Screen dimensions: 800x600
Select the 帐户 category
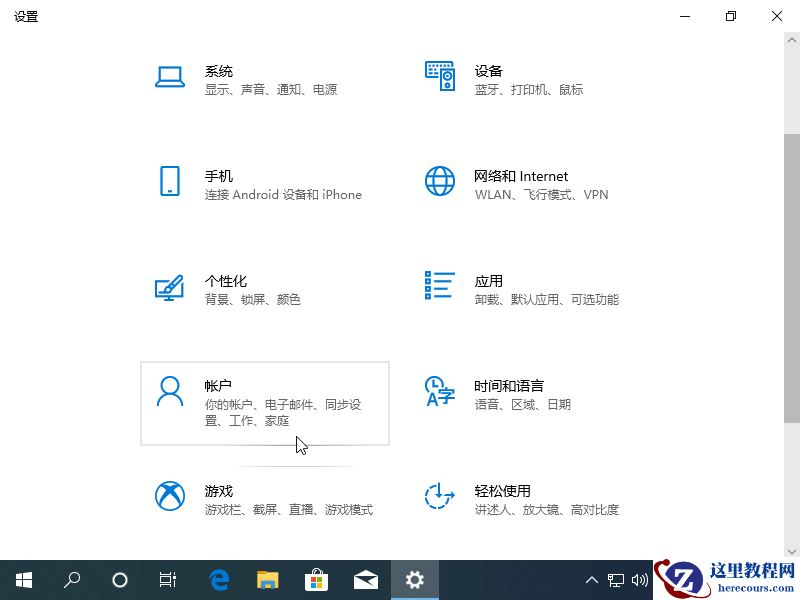tap(265, 402)
